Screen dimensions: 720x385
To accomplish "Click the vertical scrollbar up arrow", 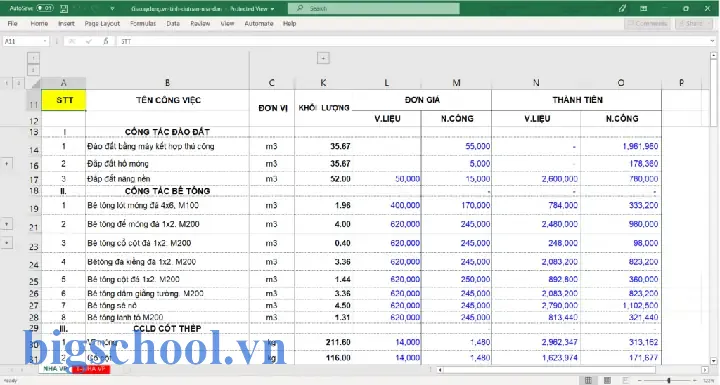I will 714,56.
